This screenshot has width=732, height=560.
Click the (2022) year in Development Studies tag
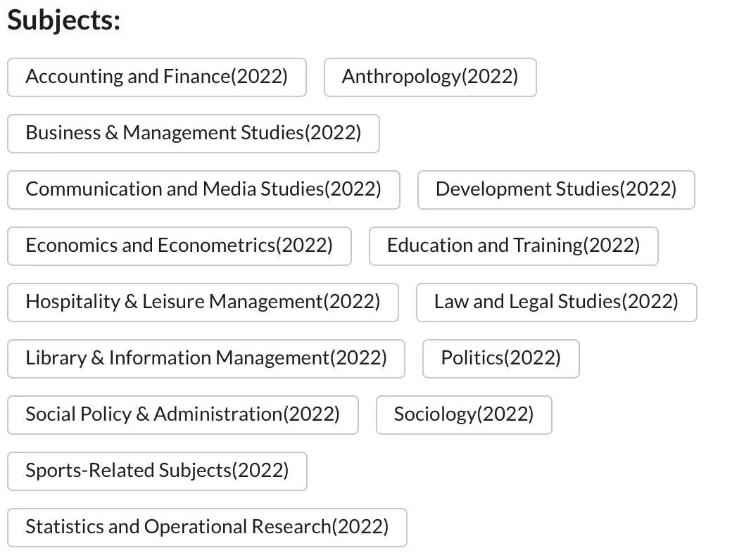coord(648,189)
